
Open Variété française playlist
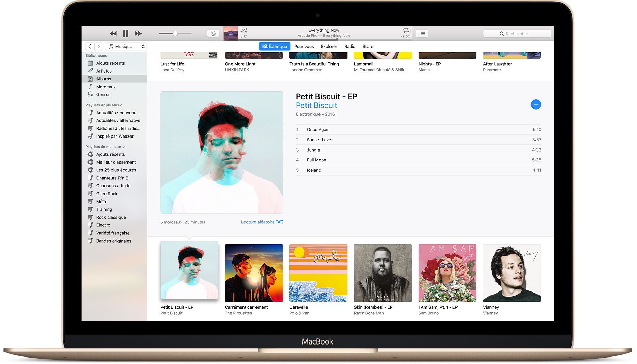pyautogui.click(x=114, y=233)
